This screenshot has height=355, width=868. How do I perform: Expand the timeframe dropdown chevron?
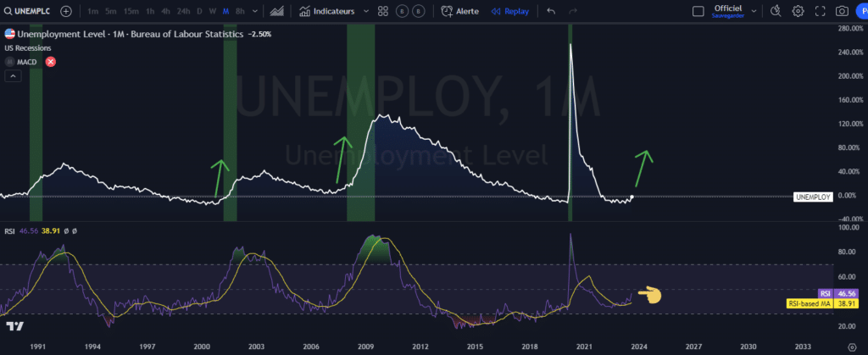(255, 12)
